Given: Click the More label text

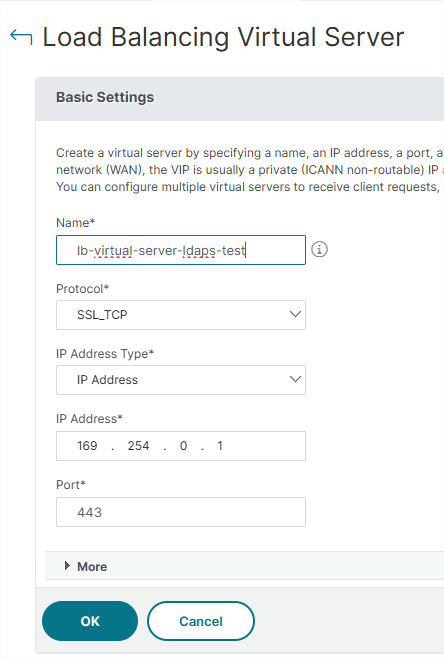Looking at the screenshot, I should 92,567.
